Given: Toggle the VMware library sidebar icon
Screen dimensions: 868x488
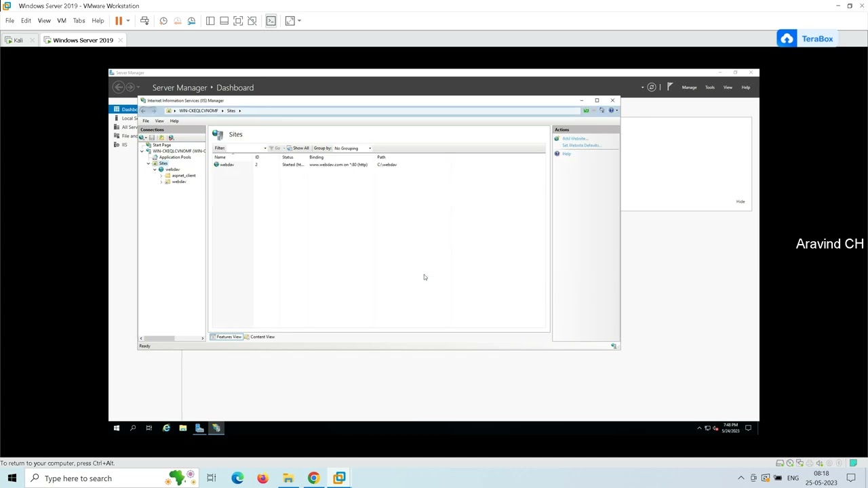Looking at the screenshot, I should [210, 21].
